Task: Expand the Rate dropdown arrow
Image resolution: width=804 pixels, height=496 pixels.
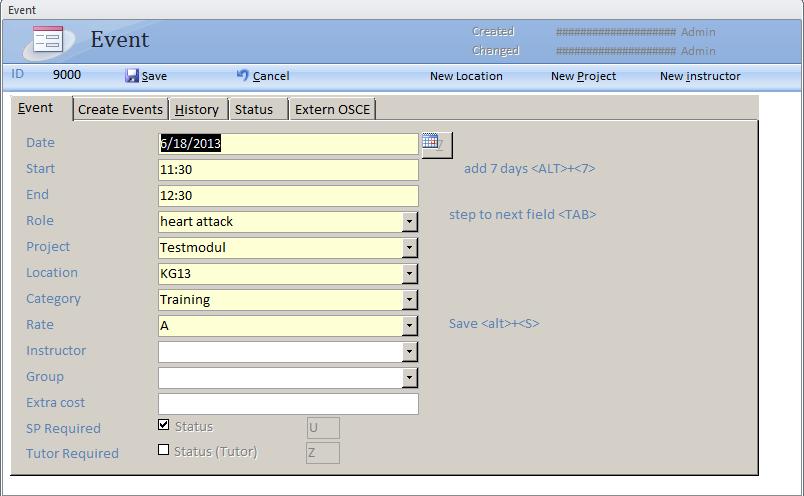Action: [409, 325]
